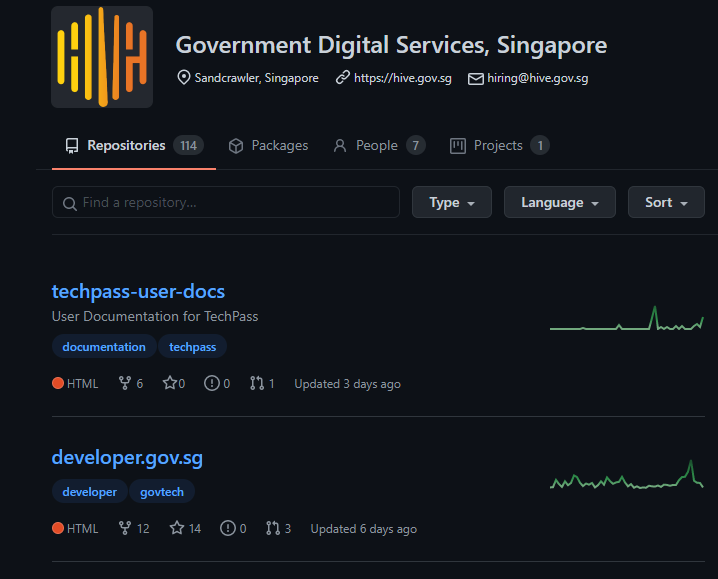Viewport: 718px width, 579px height.
Task: View open issues of developer.gov.sg
Action: point(233,529)
